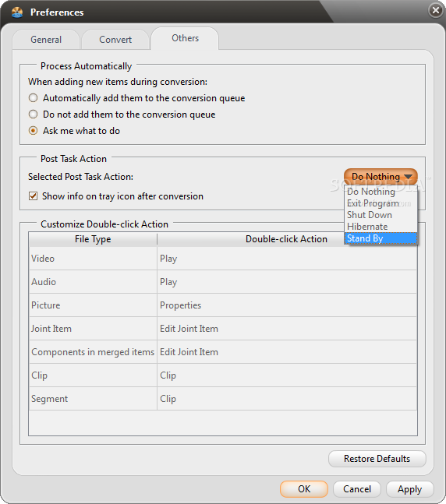446x504 pixels.
Task: Change the Clip action for Clip type
Action: click(287, 375)
